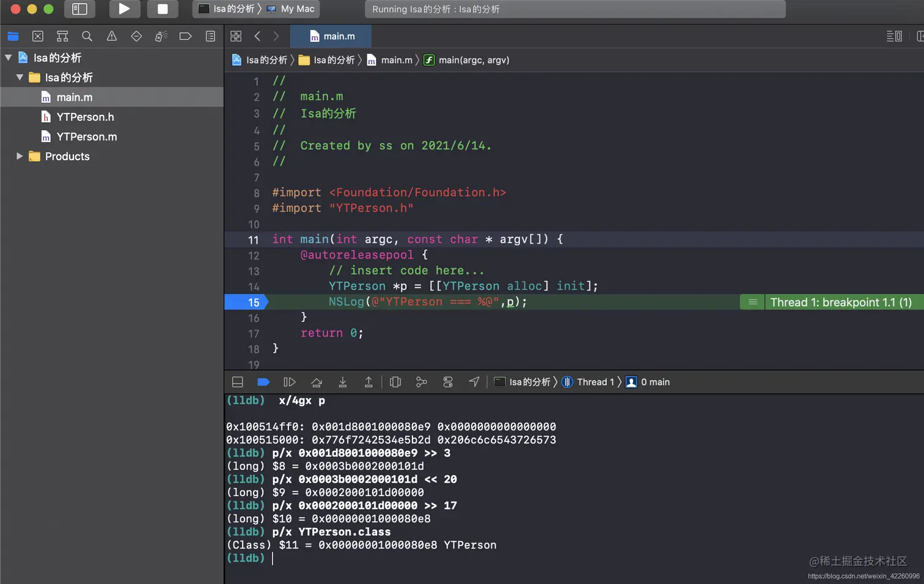The height and width of the screenshot is (584, 924).
Task: Go forward in editor history
Action: [x=276, y=36]
